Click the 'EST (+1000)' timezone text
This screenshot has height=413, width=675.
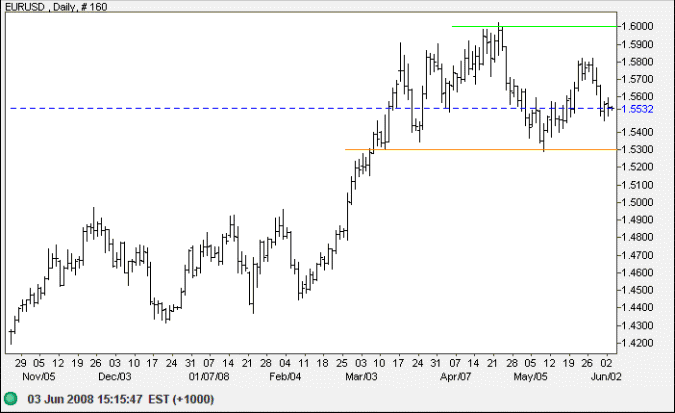pos(181,399)
